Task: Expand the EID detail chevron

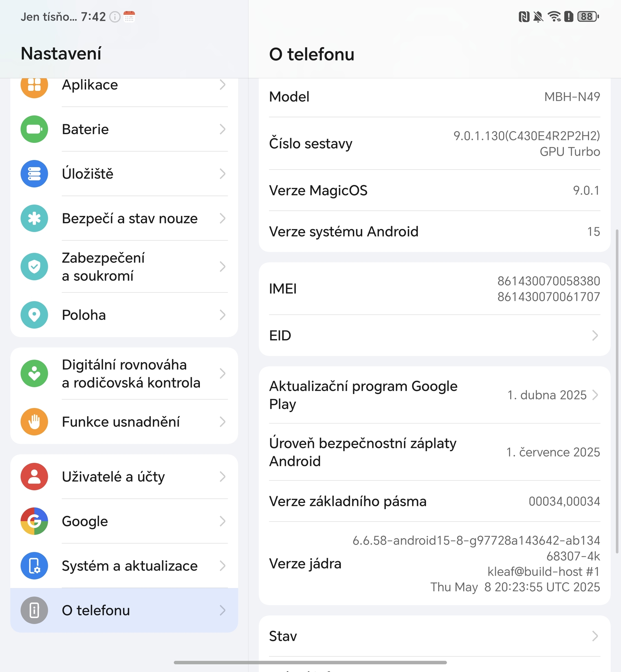Action: tap(595, 335)
